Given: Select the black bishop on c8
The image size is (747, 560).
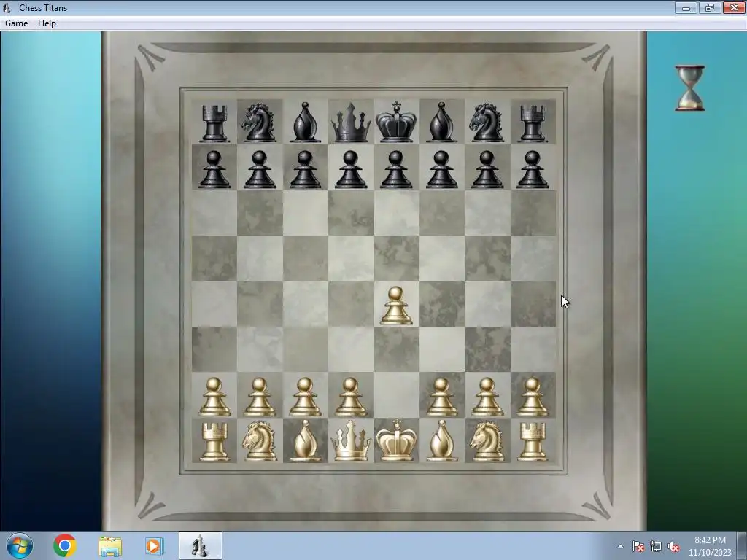Looking at the screenshot, I should coord(305,122).
